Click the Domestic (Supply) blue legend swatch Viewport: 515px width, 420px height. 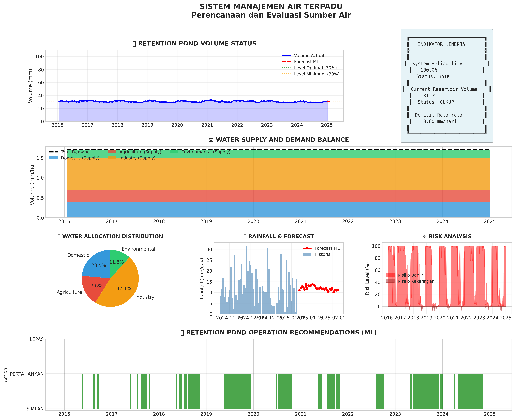click(x=53, y=158)
